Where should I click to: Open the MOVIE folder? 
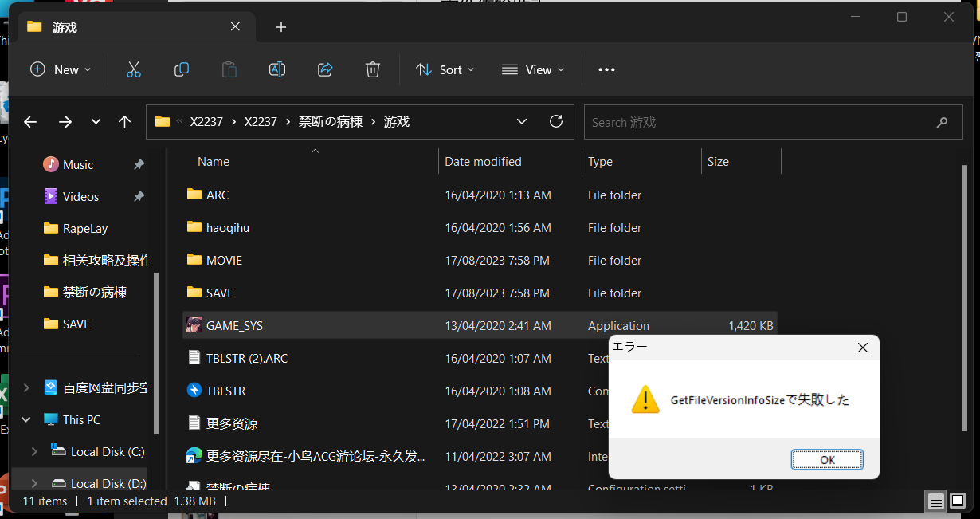tap(224, 261)
